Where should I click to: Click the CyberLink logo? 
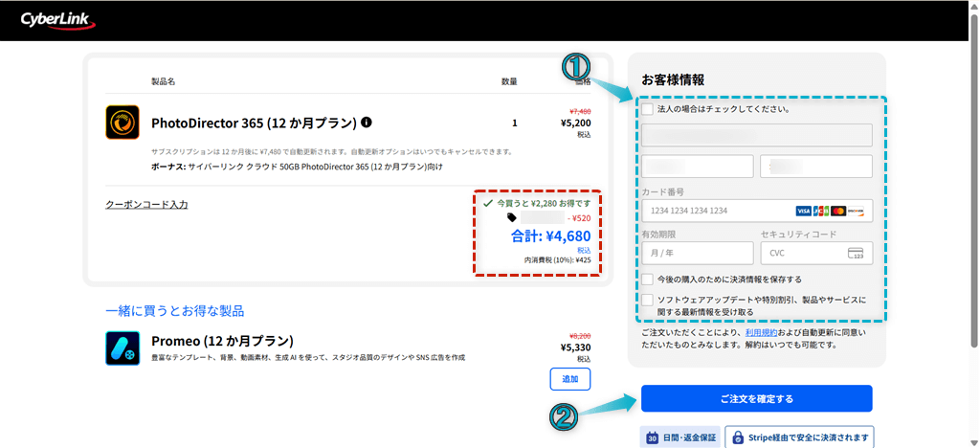click(57, 21)
